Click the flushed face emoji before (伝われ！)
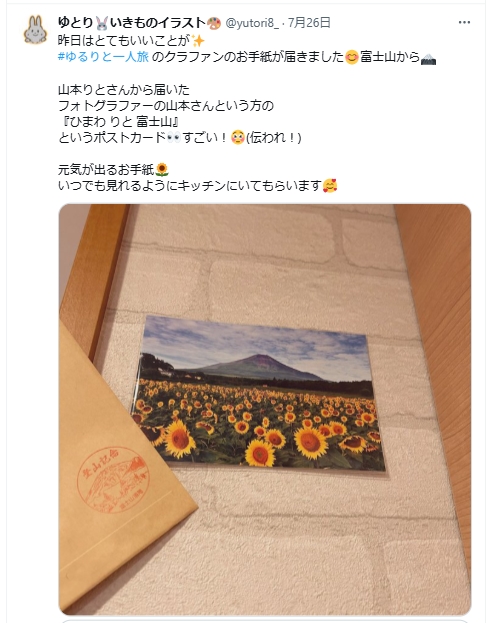The image size is (500, 623). click(x=238, y=138)
